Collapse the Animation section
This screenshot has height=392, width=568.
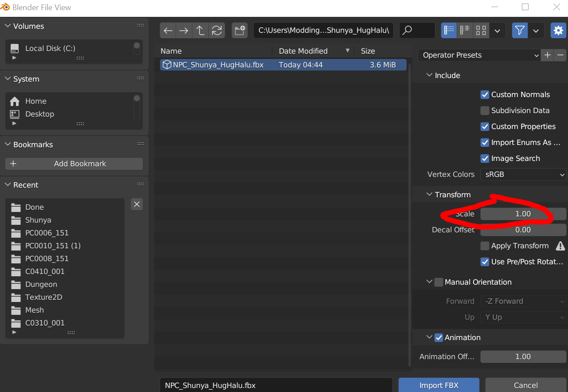pyautogui.click(x=429, y=337)
